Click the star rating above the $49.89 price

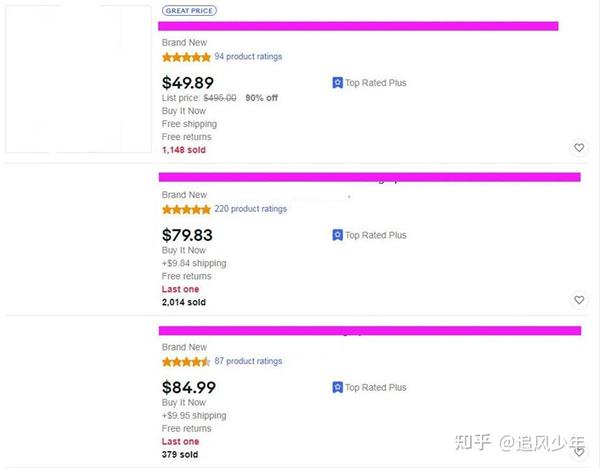186,57
